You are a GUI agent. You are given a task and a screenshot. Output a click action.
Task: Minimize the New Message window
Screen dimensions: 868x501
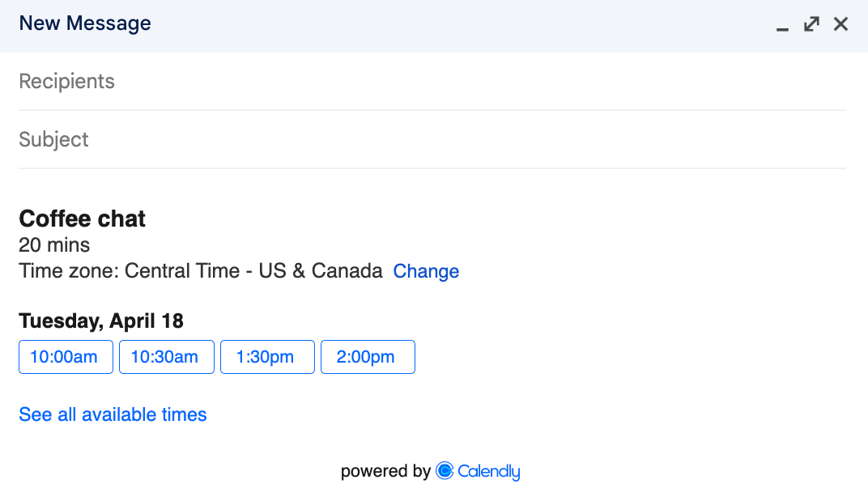click(781, 25)
